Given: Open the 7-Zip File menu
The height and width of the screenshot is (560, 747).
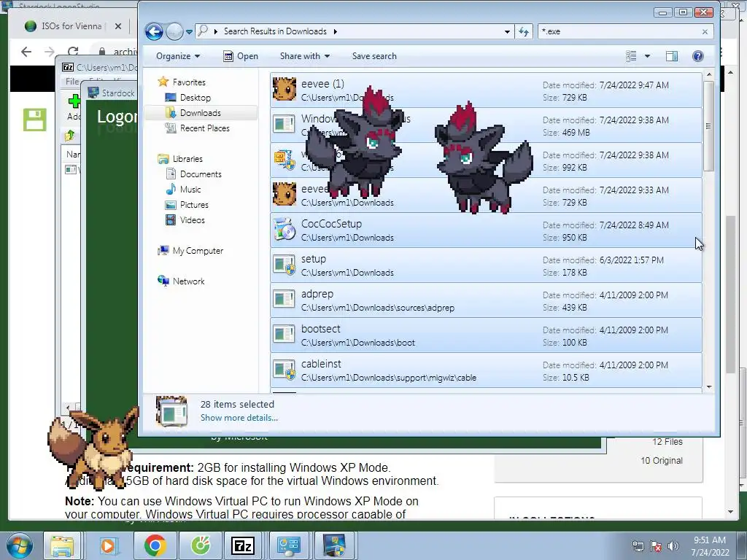Looking at the screenshot, I should tap(72, 82).
